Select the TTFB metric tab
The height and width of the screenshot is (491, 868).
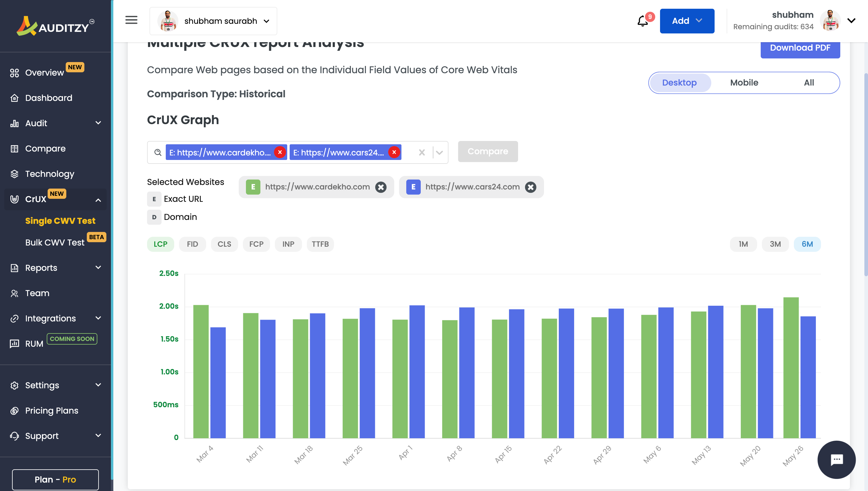point(320,244)
